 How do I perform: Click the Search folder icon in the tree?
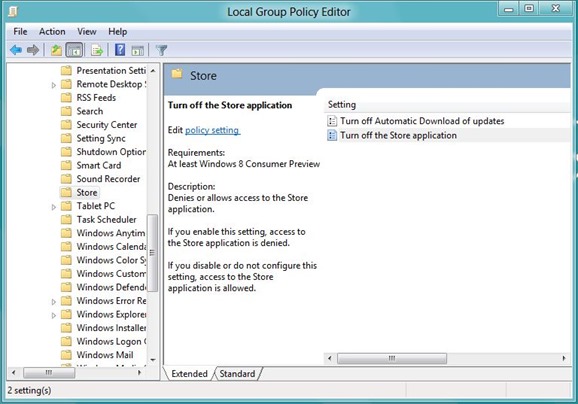[66, 111]
